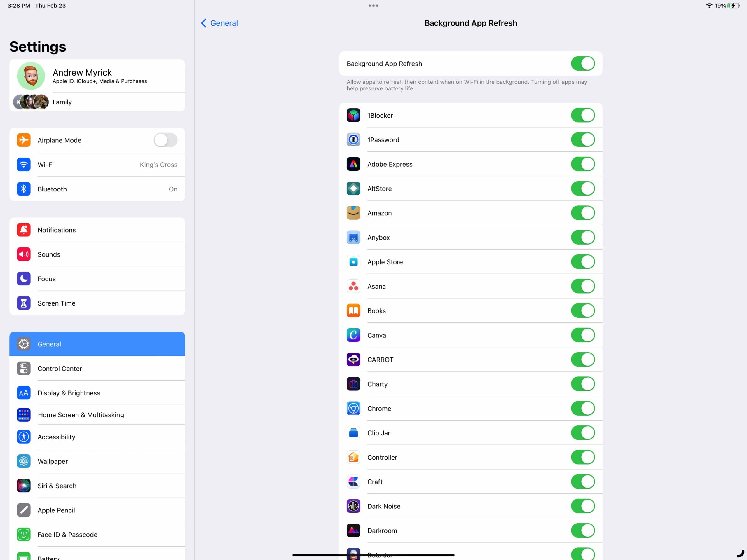Open Canva app icon settings

click(x=353, y=335)
